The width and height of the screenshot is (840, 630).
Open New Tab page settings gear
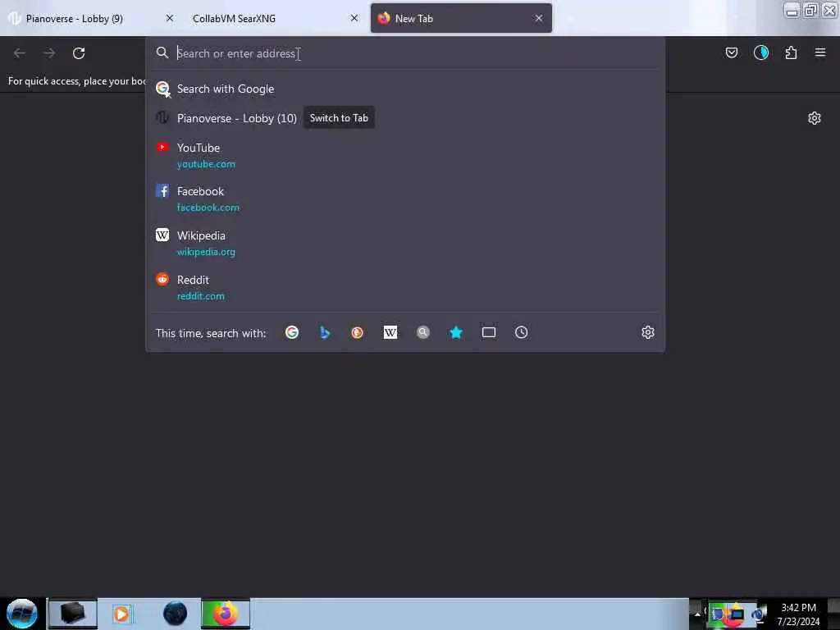click(x=815, y=118)
